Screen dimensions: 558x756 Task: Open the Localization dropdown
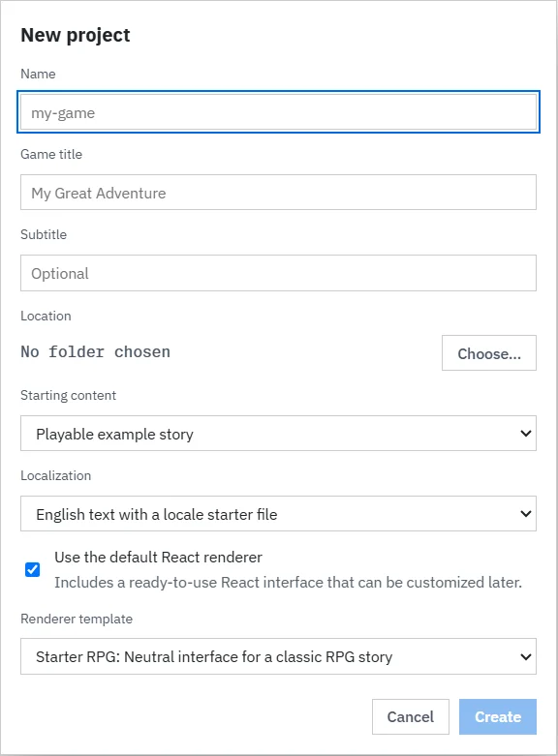(278, 513)
